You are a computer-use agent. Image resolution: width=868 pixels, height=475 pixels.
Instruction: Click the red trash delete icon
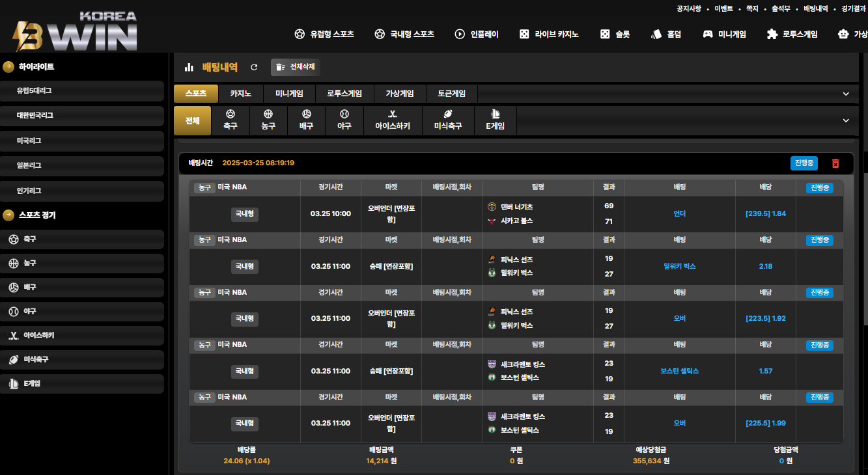835,163
